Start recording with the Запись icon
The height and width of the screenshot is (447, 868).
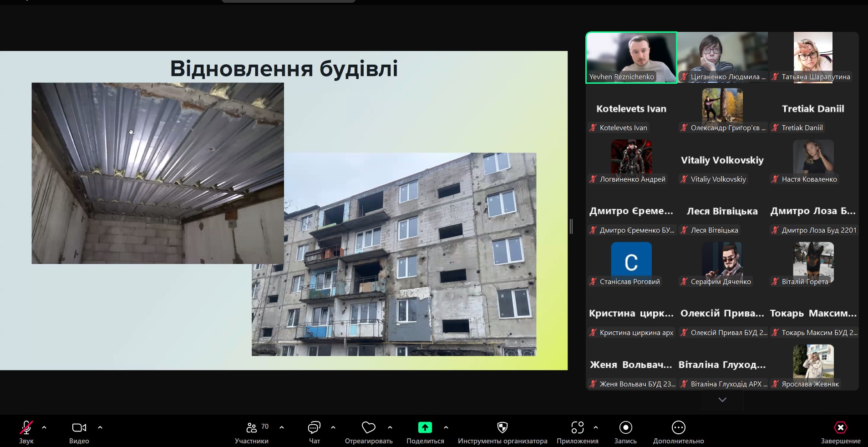(x=626, y=427)
